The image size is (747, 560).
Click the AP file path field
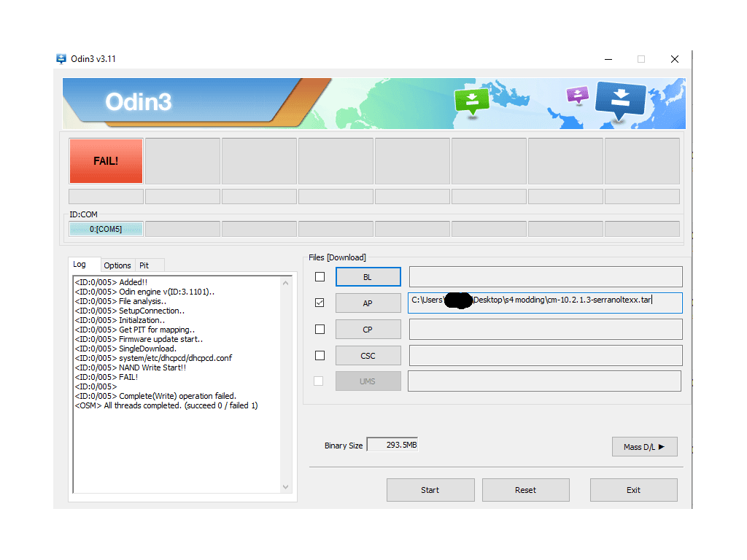545,303
